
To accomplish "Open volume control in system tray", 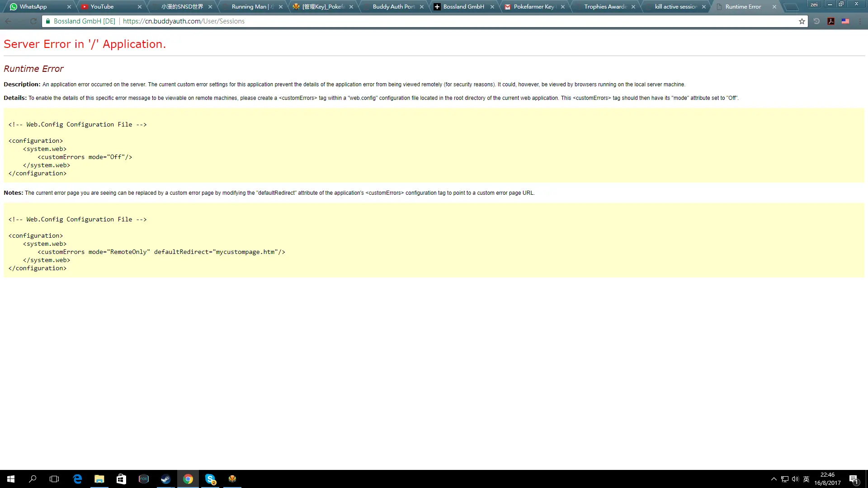I will 795,479.
